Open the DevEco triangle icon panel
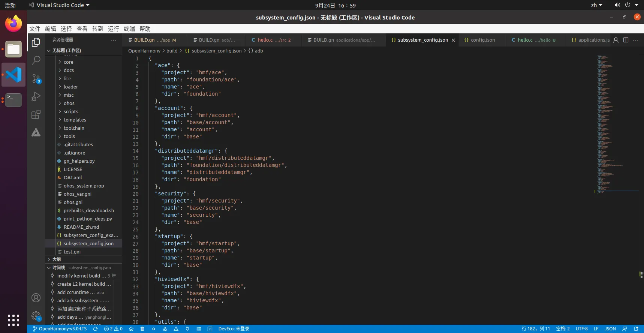 (x=36, y=132)
